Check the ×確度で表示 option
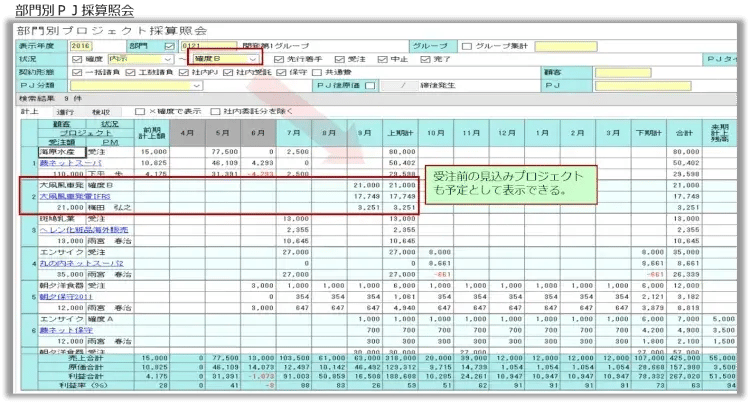750x403 pixels. 140,112
